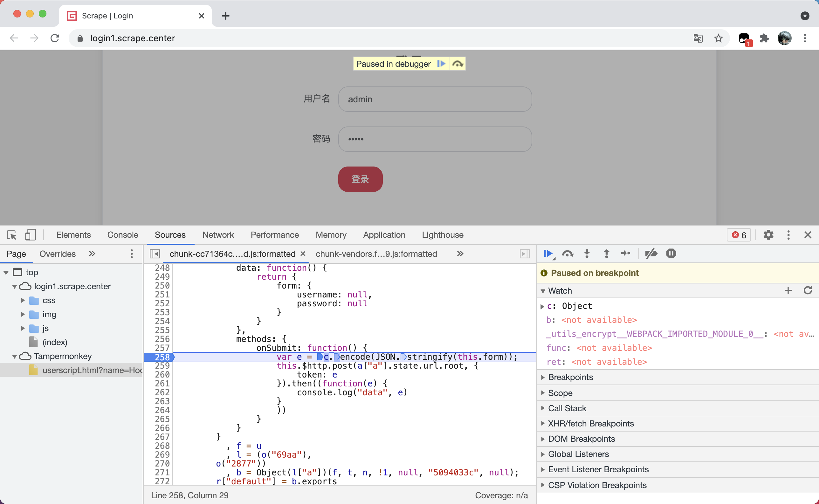Click the Pause on exceptions icon
The image size is (819, 504).
[671, 253]
